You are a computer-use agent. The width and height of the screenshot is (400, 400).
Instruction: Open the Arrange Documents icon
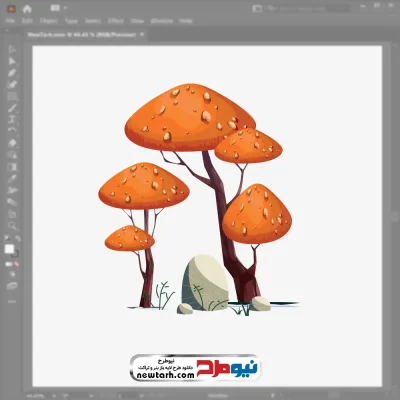pos(54,8)
